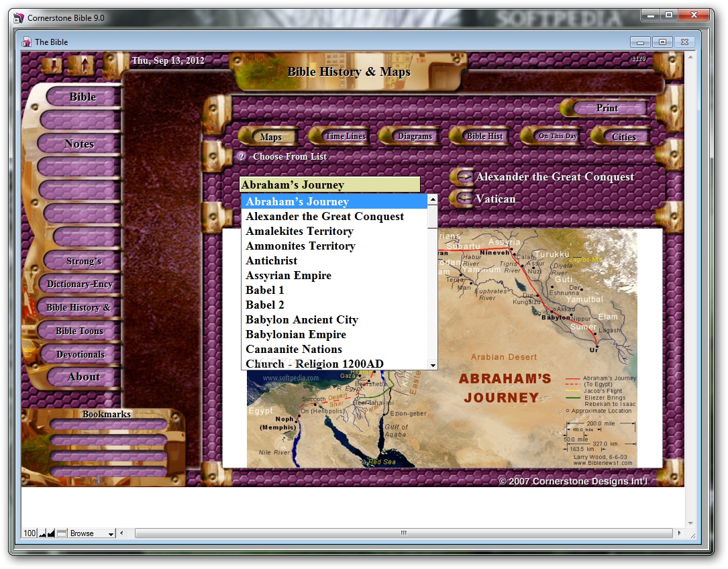728x569 pixels.
Task: Click the zoom out mountains icon
Action: [43, 533]
